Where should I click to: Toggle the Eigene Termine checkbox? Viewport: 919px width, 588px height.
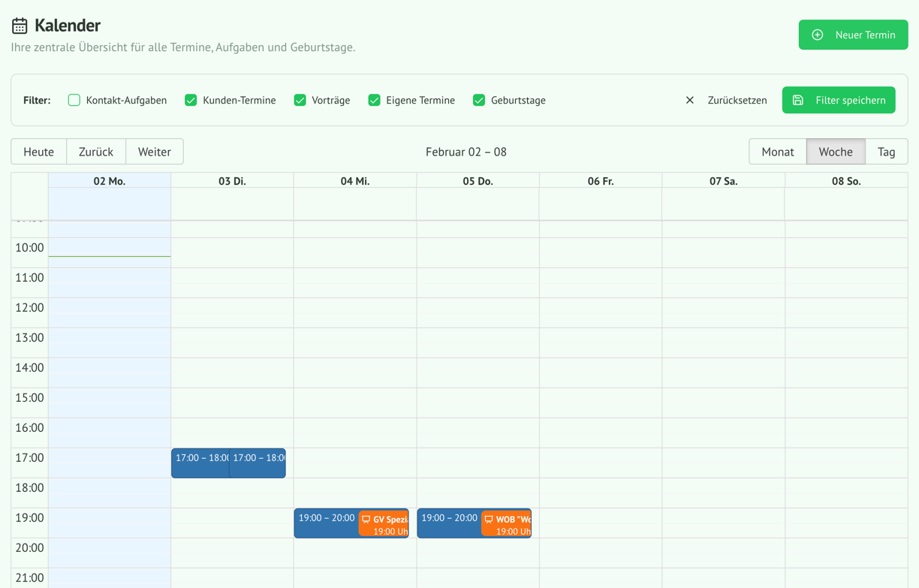tap(374, 100)
